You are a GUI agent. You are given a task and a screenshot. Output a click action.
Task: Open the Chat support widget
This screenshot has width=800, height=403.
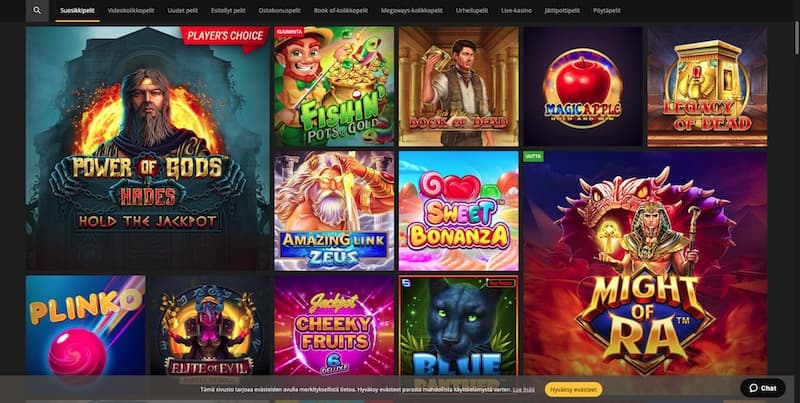[763, 388]
